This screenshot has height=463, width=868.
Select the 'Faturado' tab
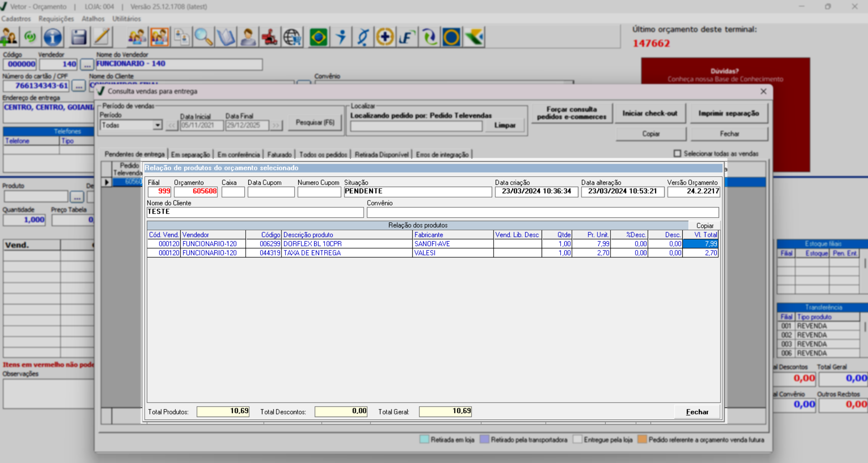point(279,155)
